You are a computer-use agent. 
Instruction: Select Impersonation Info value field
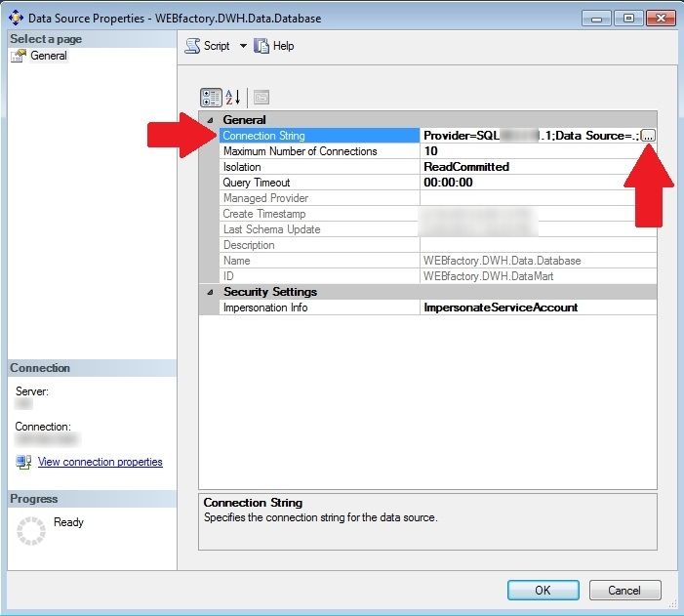coord(537,308)
